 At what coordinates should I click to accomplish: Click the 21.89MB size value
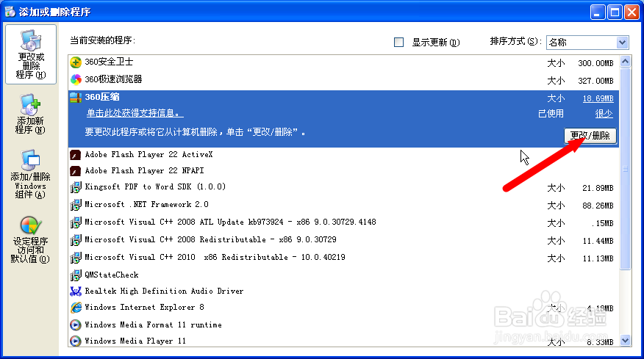pyautogui.click(x=598, y=188)
